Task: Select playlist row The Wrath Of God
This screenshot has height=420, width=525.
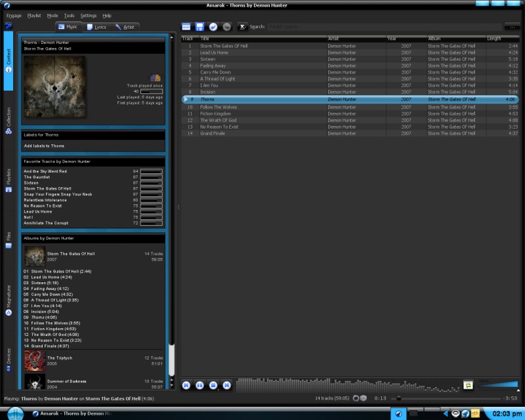Action: coord(350,120)
